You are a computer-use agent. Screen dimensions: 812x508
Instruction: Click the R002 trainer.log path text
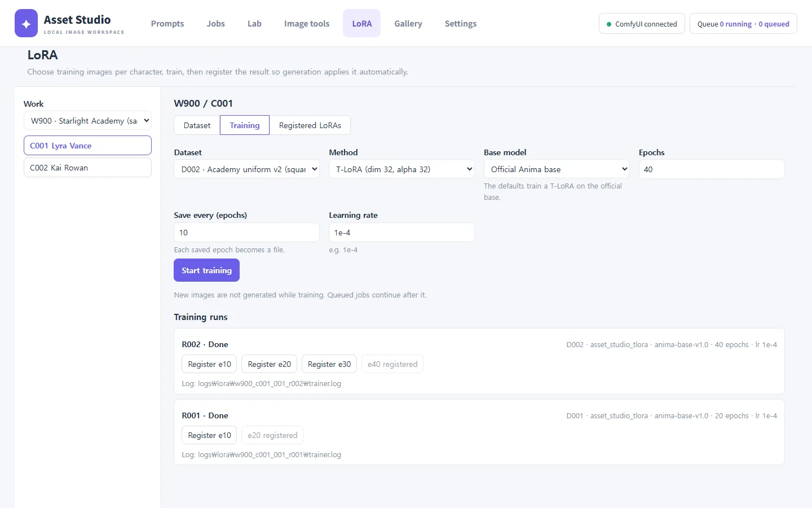click(x=261, y=384)
